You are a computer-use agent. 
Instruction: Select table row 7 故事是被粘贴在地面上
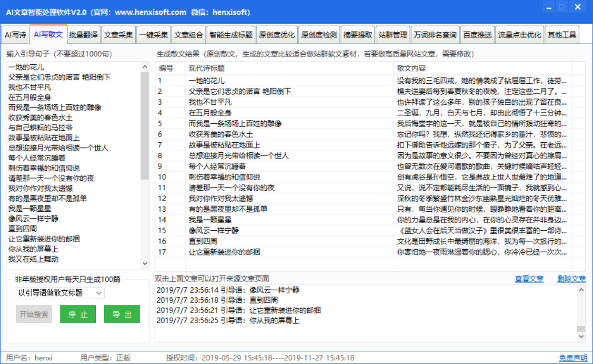pos(371,145)
